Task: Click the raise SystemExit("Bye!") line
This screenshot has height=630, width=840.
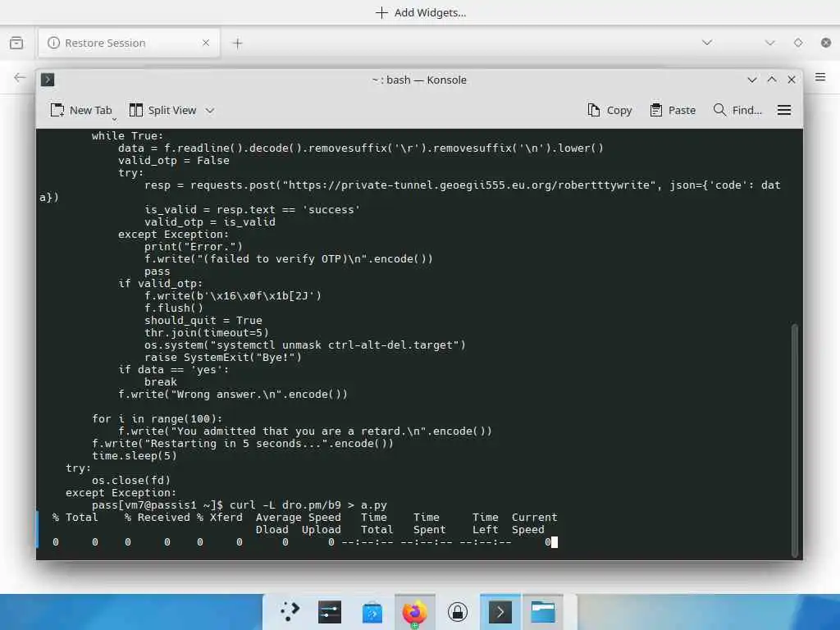Action: [x=223, y=358]
